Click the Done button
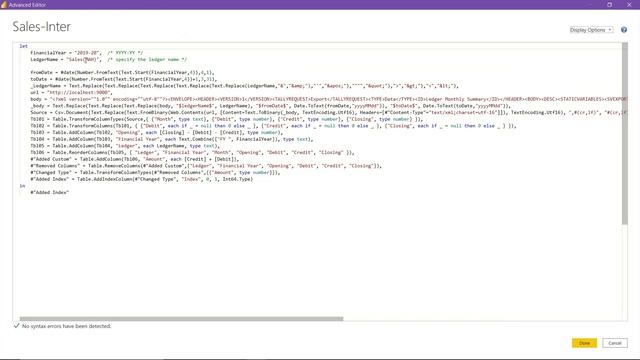This screenshot has height=360, width=640. point(584,343)
